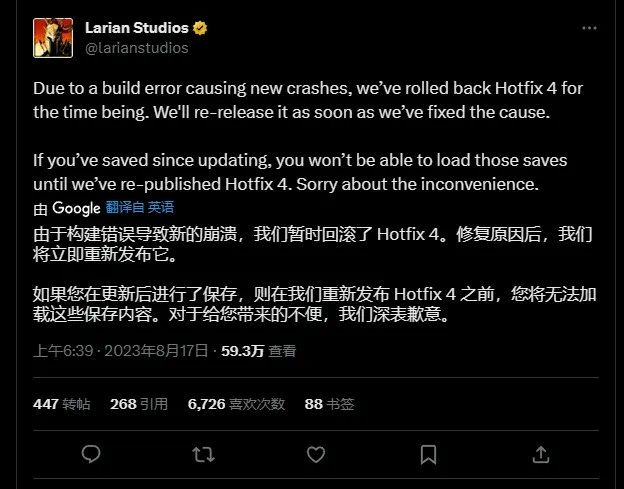Click the Larian Studios display name
Image resolution: width=624 pixels, height=489 pixels.
point(136,28)
